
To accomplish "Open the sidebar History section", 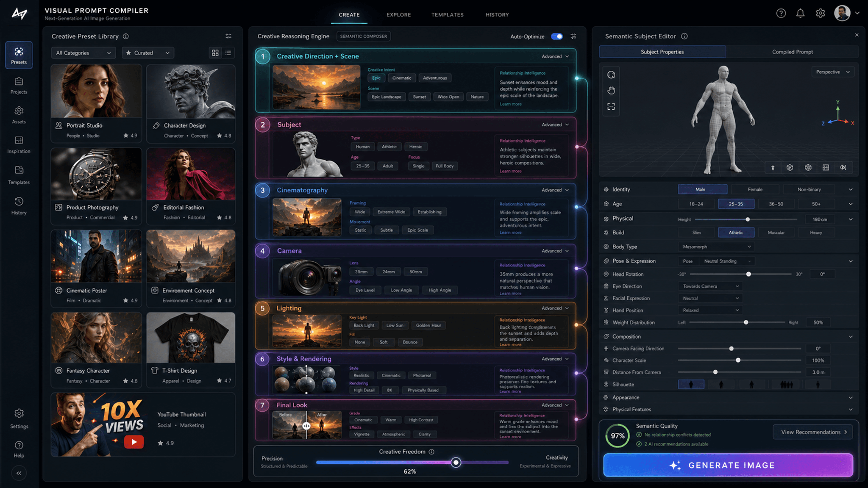I will point(19,205).
